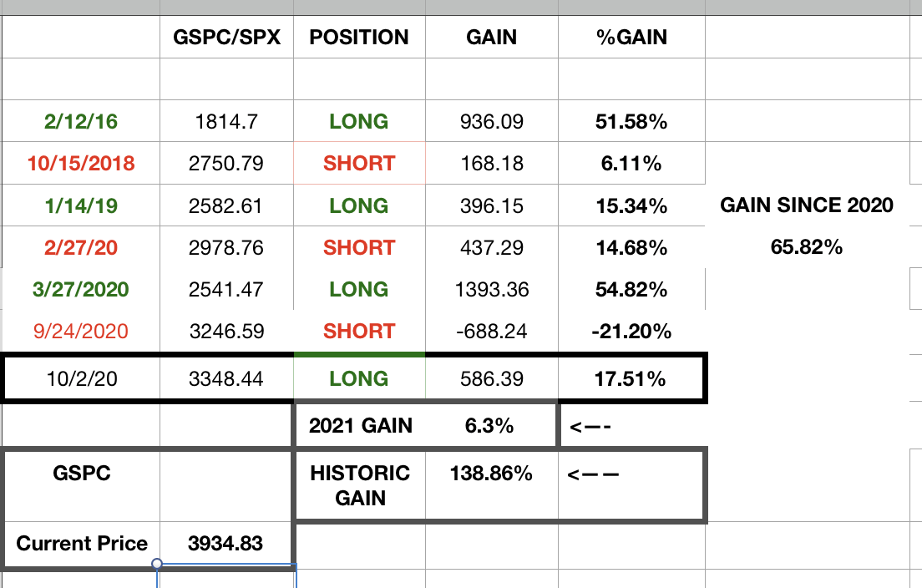
Task: Select the %GAIN header cell
Action: [631, 37]
